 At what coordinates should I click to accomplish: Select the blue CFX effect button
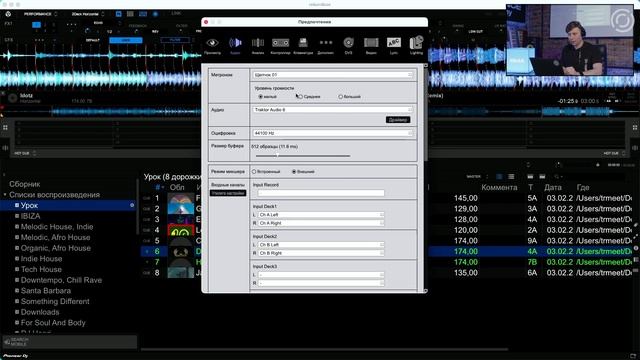pos(126,40)
